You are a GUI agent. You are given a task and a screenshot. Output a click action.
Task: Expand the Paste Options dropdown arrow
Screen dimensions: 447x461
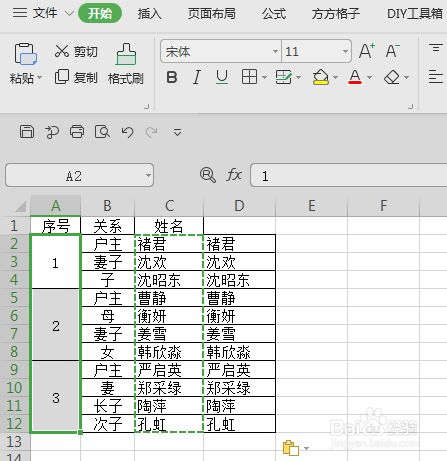click(x=306, y=448)
